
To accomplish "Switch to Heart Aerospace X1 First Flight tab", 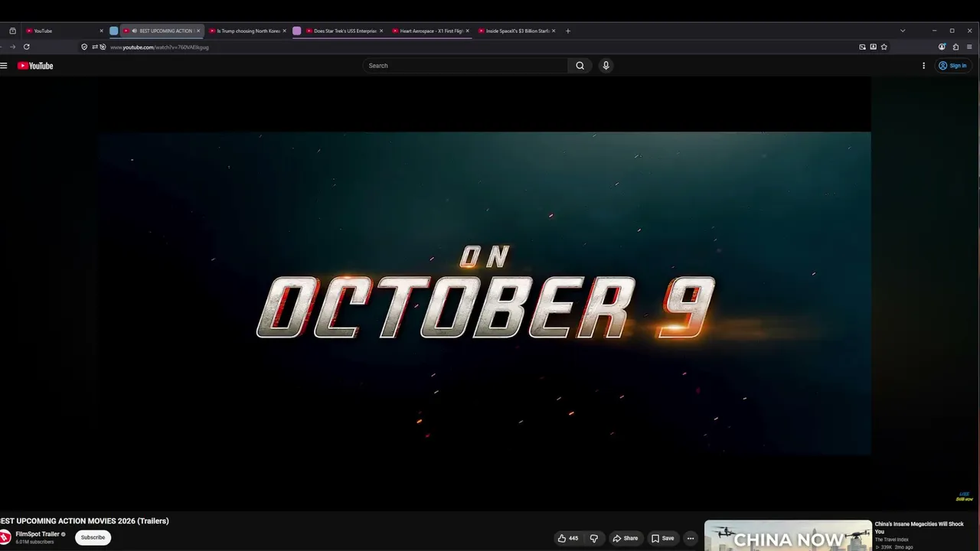I will [431, 31].
